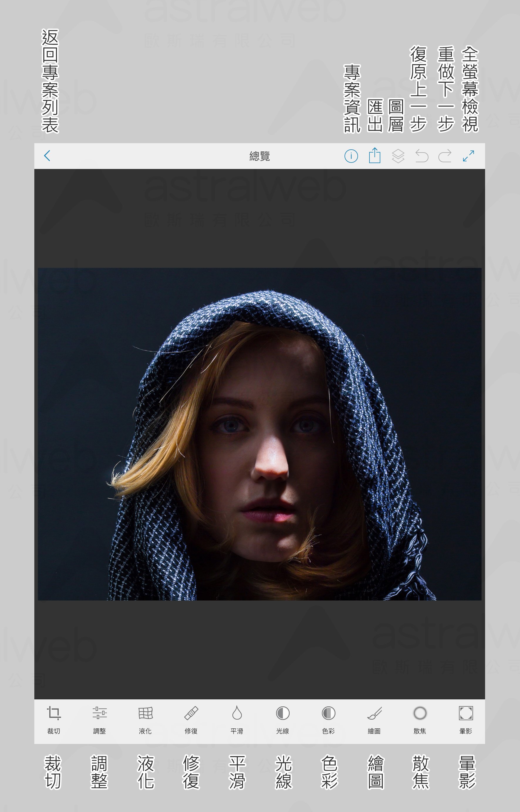The image size is (520, 812).
Task: Open the layers stack icon
Action: (398, 156)
